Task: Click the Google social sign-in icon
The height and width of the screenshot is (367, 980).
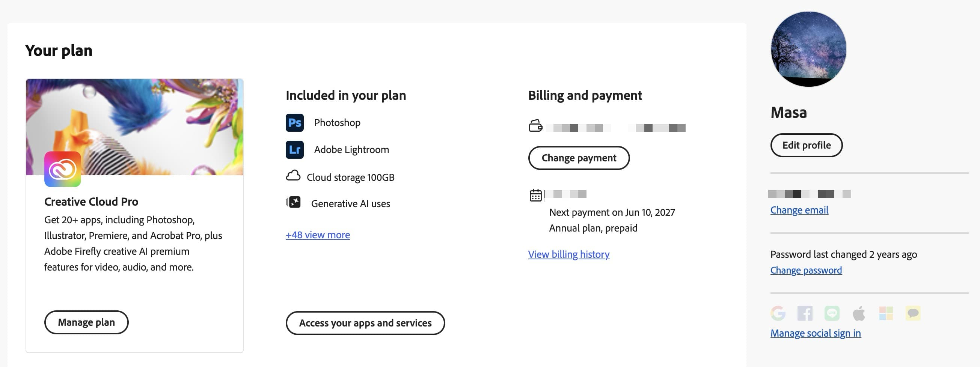Action: click(778, 313)
